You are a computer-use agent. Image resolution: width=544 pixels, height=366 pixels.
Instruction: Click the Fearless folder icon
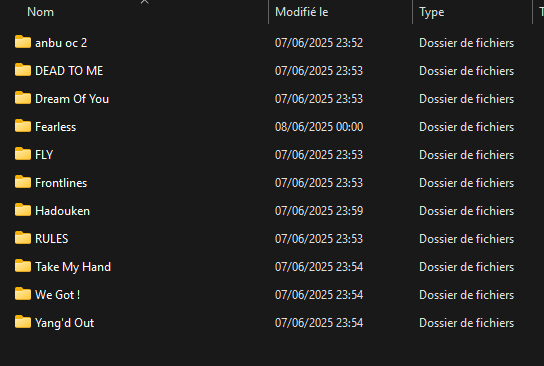[23, 126]
